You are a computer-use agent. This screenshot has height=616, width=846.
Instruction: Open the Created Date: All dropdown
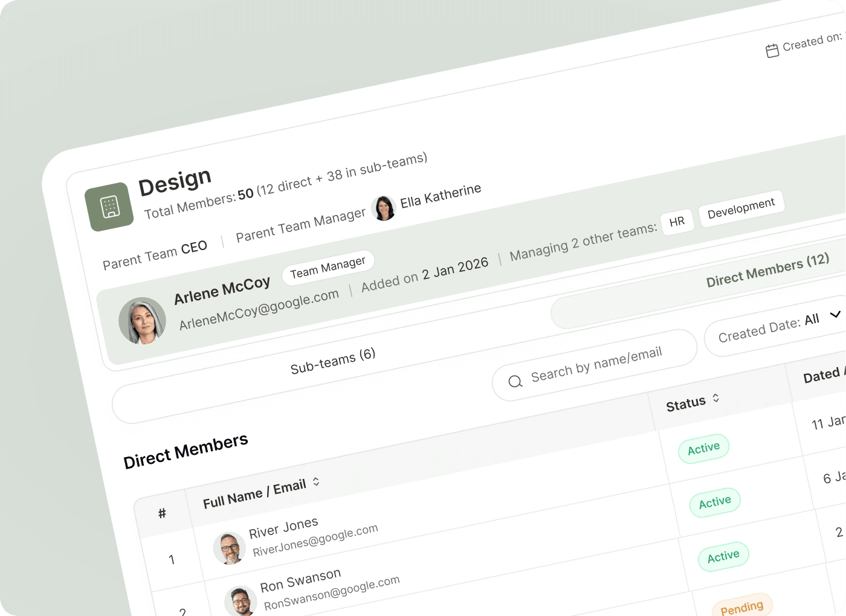point(777,327)
